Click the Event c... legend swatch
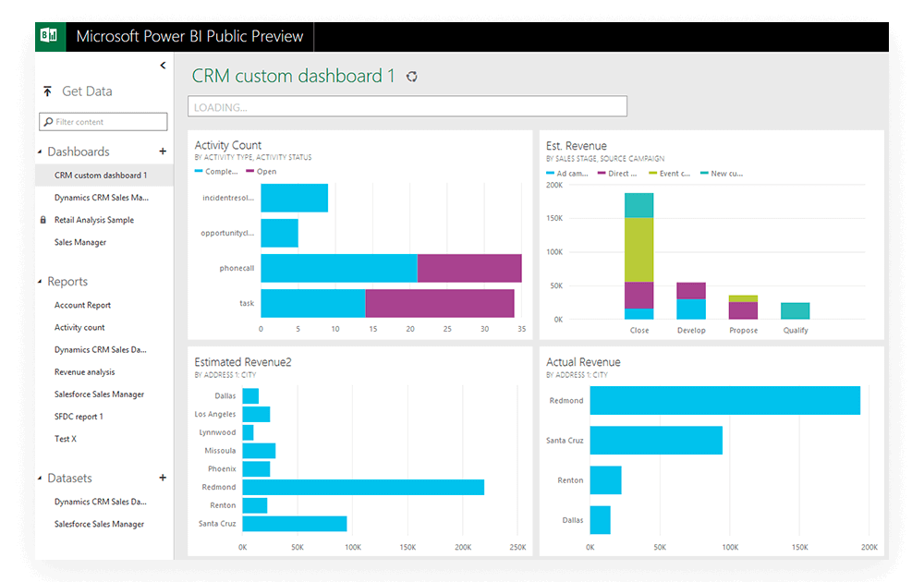 pos(652,173)
